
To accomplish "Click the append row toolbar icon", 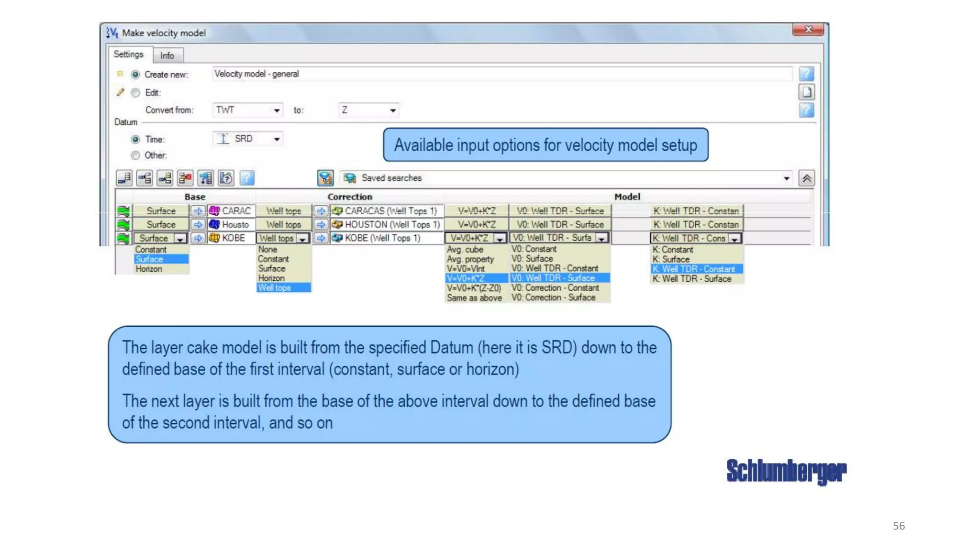I will pyautogui.click(x=124, y=178).
